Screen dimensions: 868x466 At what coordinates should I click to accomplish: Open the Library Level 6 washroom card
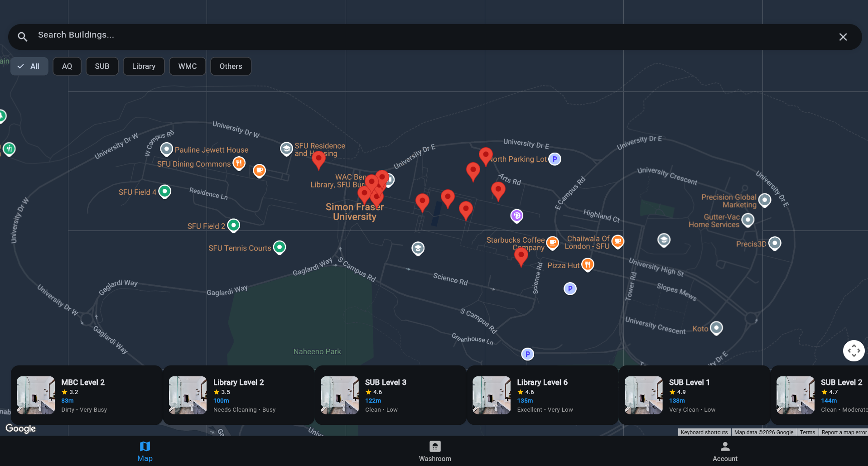pos(542,395)
